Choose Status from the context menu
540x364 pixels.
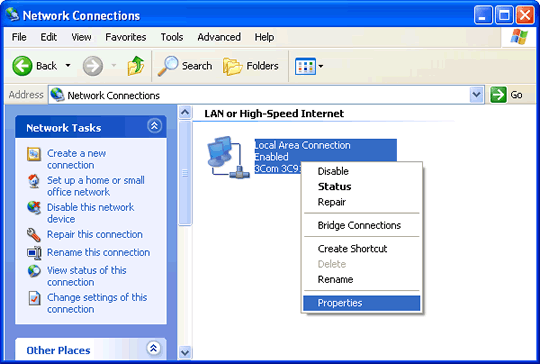coord(361,187)
